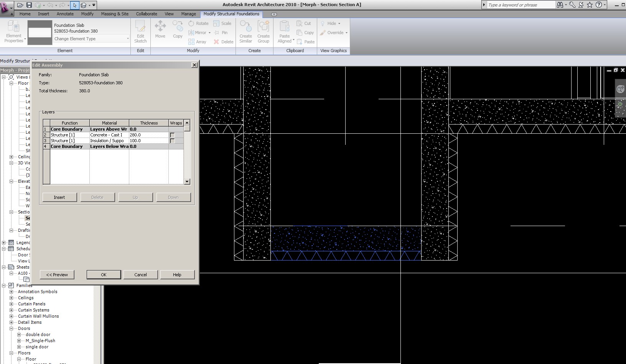Click the << Preview button
This screenshot has width=626, height=364.
[x=57, y=275]
